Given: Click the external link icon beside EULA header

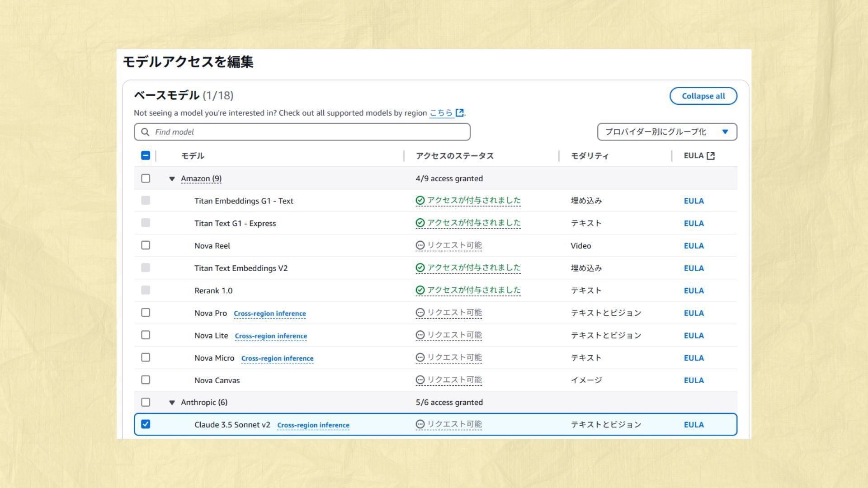Looking at the screenshot, I should pos(711,156).
